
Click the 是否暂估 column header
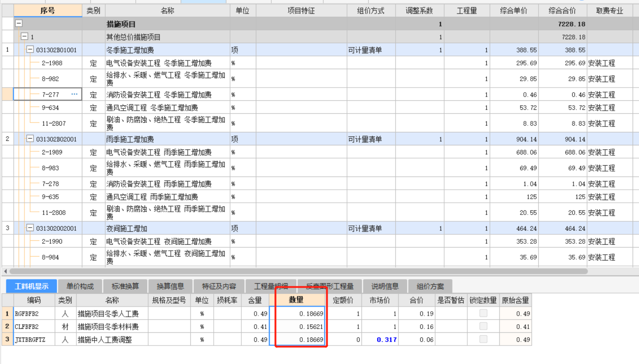[451, 300]
